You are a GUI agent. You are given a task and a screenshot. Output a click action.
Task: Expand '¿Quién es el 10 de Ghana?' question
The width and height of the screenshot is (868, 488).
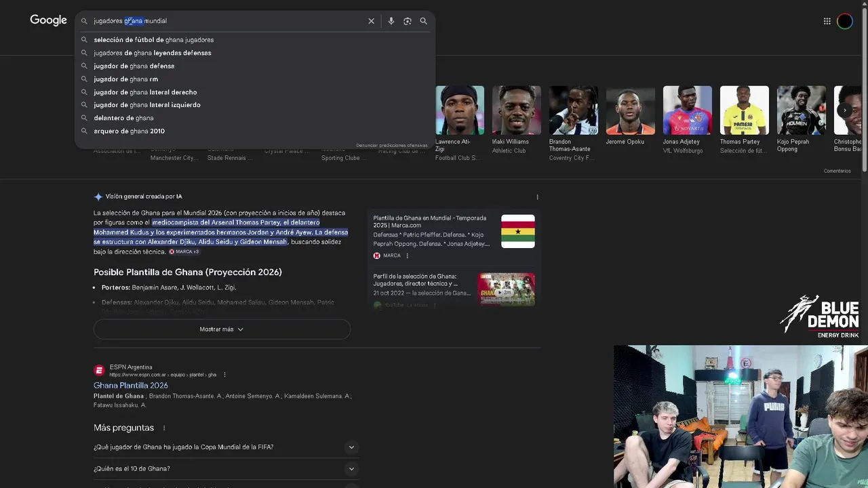point(226,469)
